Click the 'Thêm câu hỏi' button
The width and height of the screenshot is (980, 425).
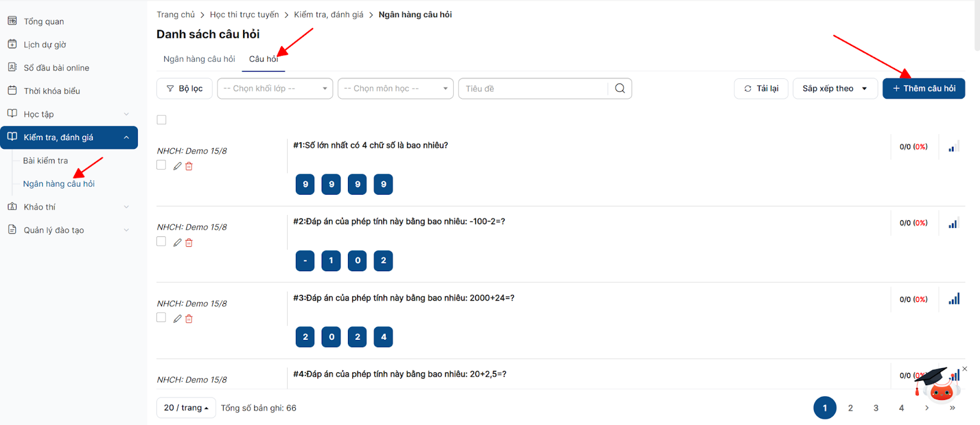[924, 88]
